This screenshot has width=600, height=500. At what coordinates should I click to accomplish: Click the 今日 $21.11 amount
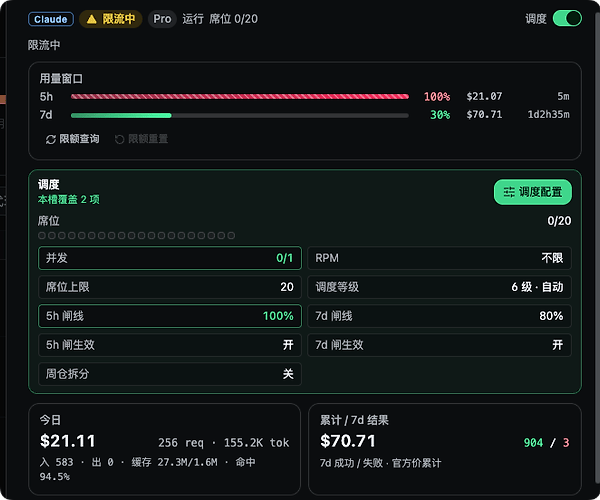[68, 441]
